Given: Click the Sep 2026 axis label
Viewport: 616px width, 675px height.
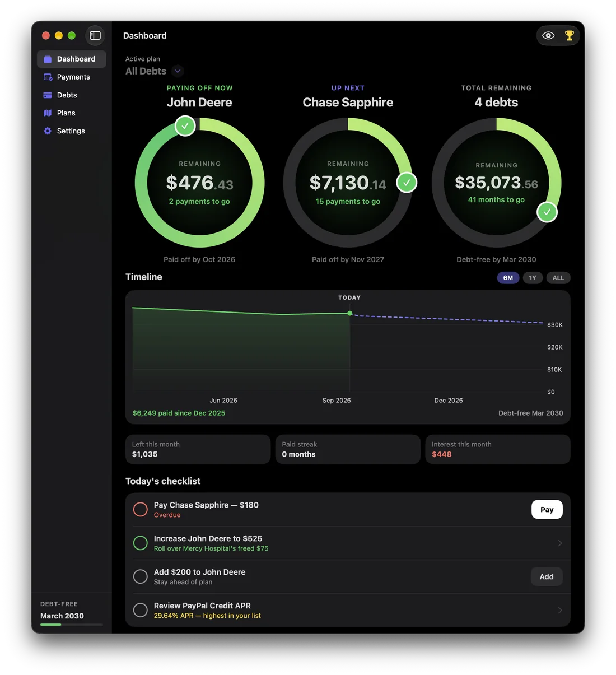Looking at the screenshot, I should point(337,401).
